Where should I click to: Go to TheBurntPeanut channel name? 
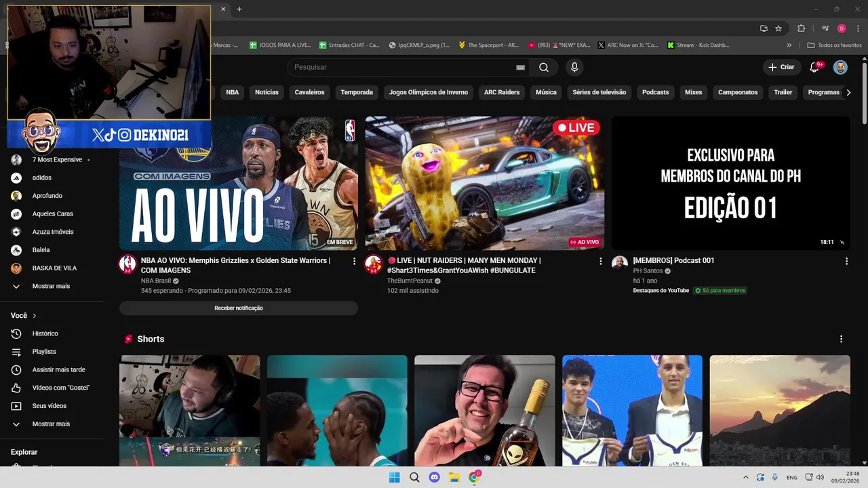tap(410, 281)
